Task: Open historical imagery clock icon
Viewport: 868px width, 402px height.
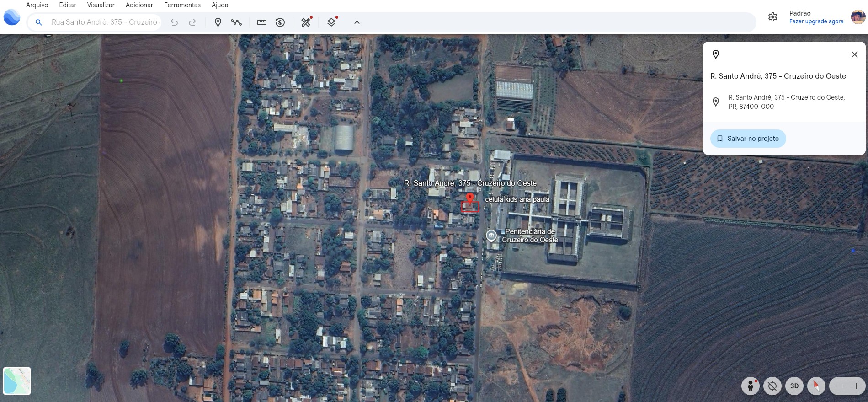Action: pyautogui.click(x=280, y=22)
